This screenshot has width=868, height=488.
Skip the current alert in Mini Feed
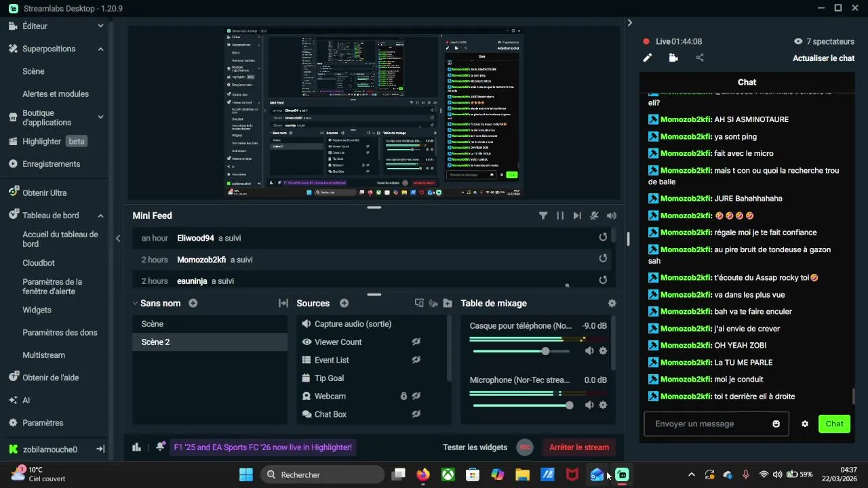coord(577,216)
